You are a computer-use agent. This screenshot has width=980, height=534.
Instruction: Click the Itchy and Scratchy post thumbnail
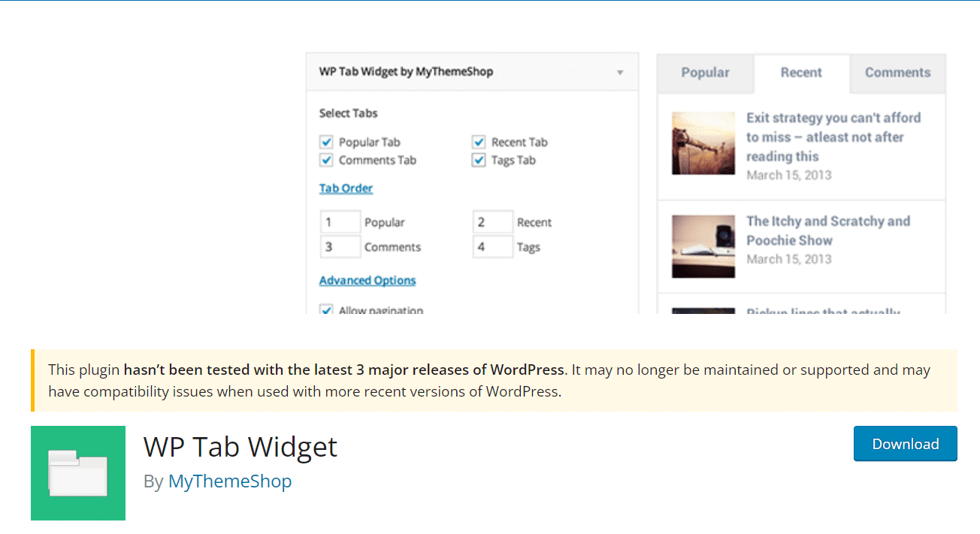pos(703,246)
